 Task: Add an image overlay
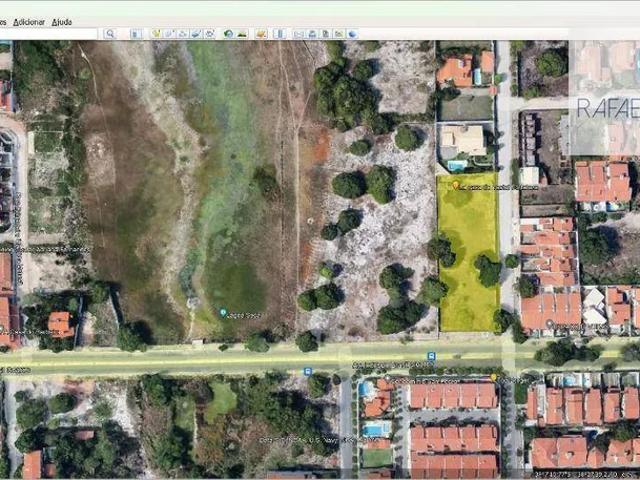pyautogui.click(x=195, y=33)
